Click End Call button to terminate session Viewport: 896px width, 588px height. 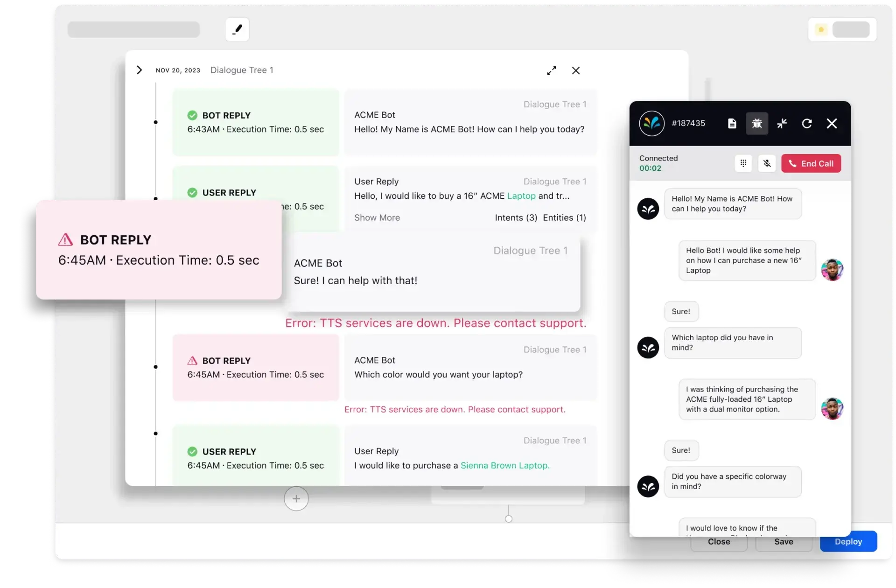(x=812, y=163)
